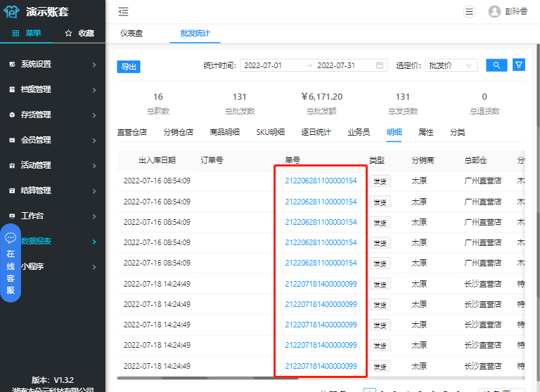Screen dimensions: 540x392
Task: Switch to the 属性 tab
Action: click(x=426, y=132)
